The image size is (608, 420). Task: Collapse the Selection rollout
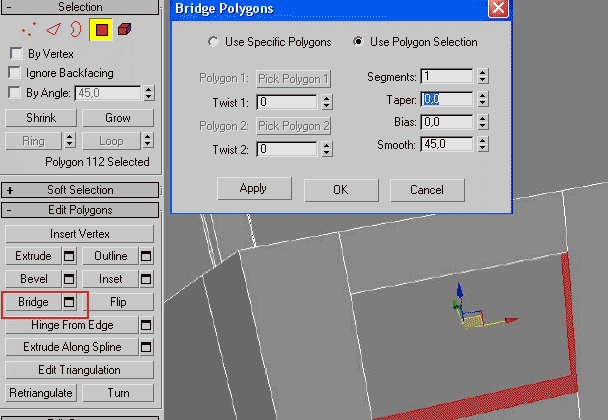click(80, 7)
